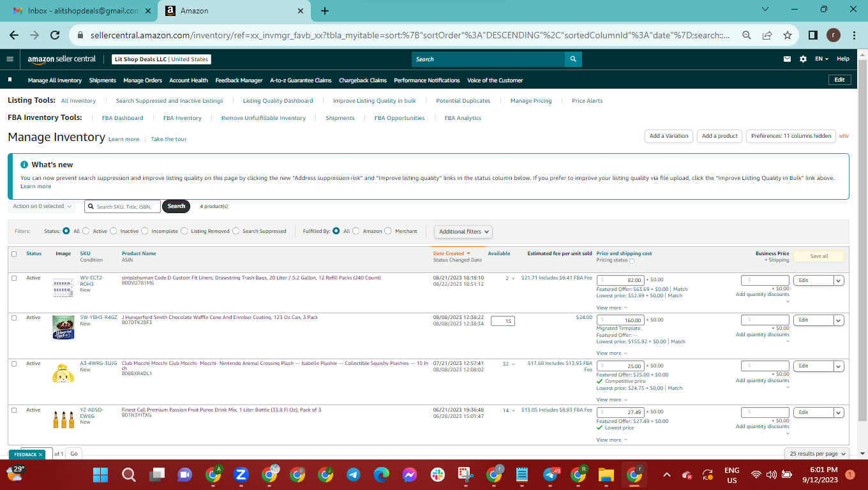Open the Manage Orders menu item
Viewport: 868px width, 490px height.
142,80
